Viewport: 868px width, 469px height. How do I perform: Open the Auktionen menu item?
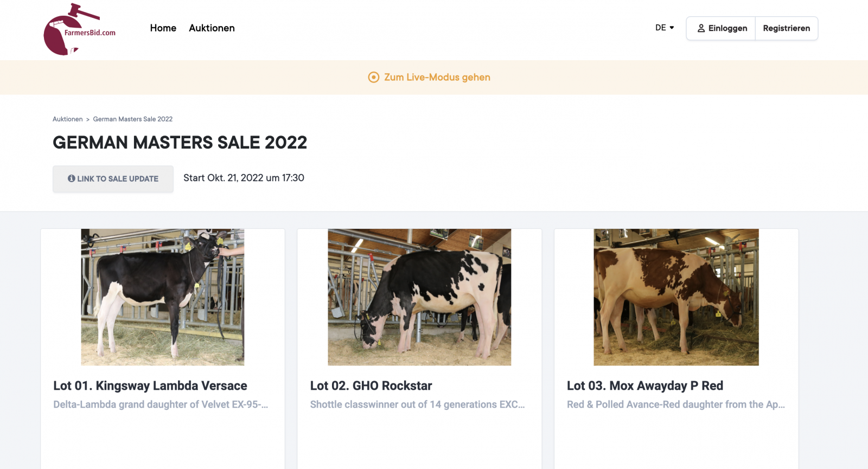[212, 28]
